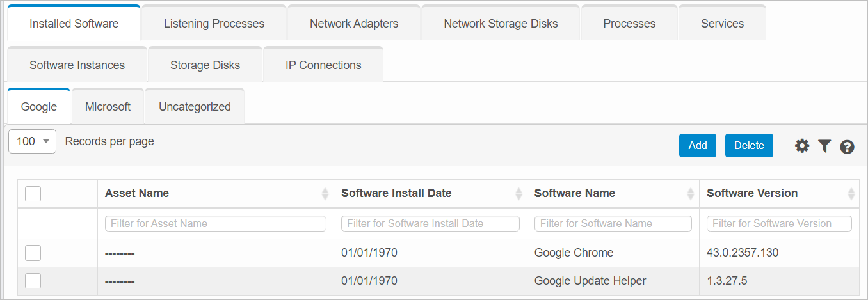Screen dimensions: 868x300
Task: Click the filter funnel icon
Action: click(824, 146)
